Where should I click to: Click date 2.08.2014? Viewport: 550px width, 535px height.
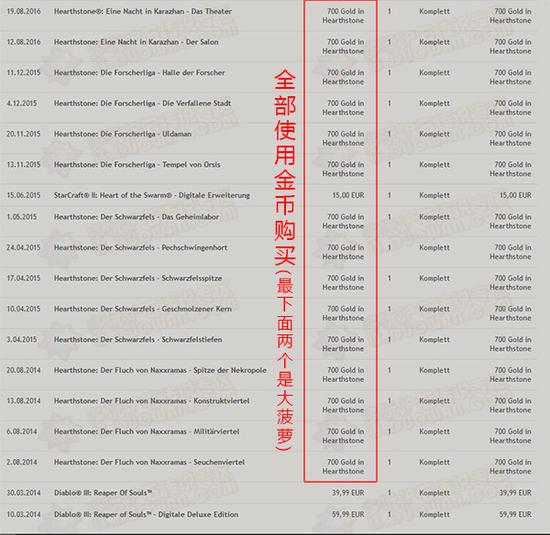(22, 462)
